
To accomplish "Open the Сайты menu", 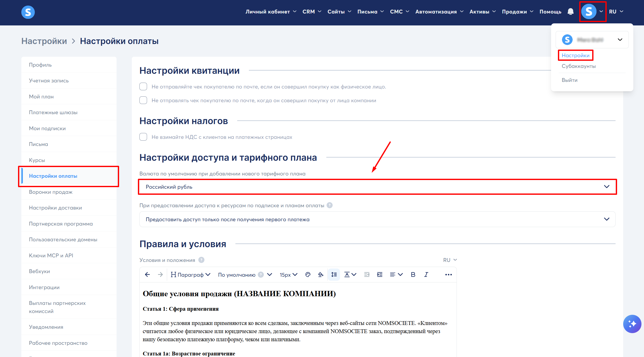I will pos(339,12).
